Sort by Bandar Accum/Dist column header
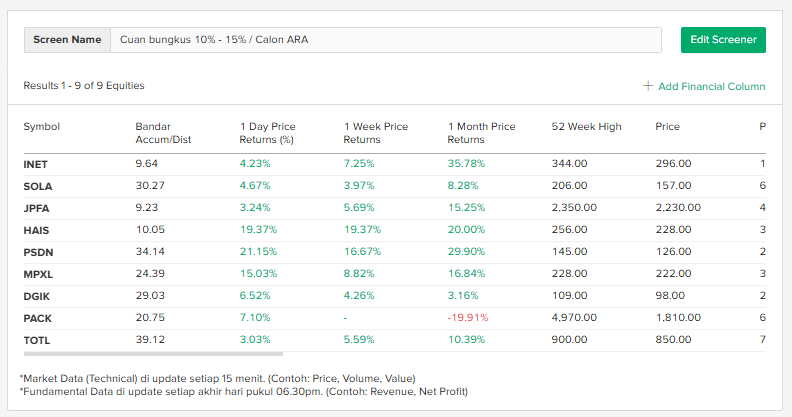792x417 pixels. 163,133
